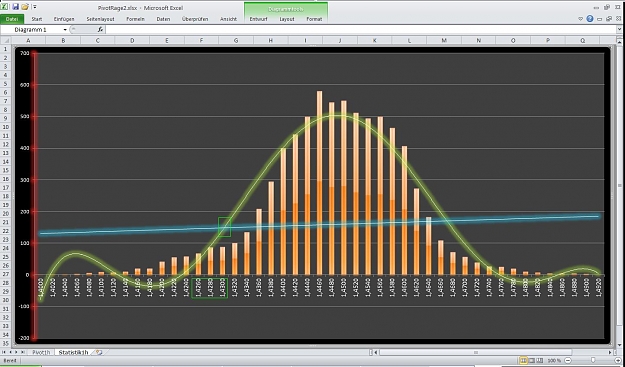Select the green polynomial trendline at its peak
This screenshot has width=625, height=367.
(x=339, y=116)
